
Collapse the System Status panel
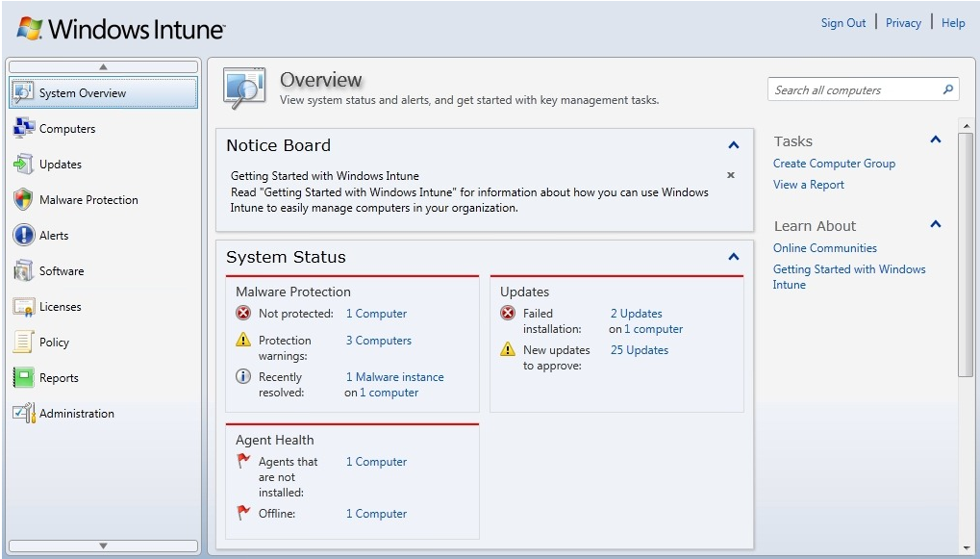coord(734,257)
